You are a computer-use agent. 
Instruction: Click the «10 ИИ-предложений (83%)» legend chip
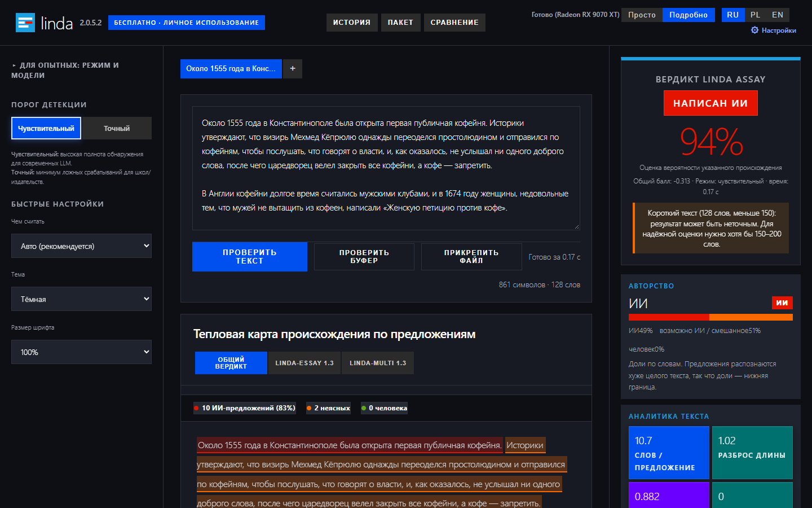coord(245,408)
